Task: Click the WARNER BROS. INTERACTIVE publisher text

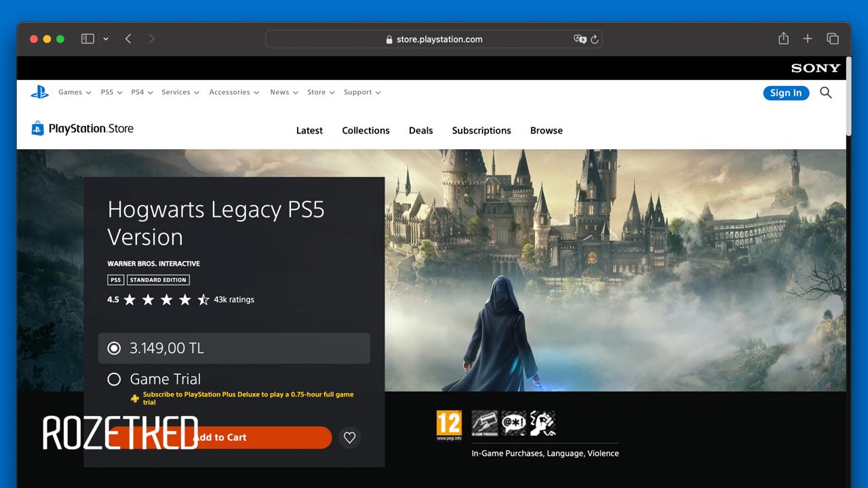Action: click(153, 264)
